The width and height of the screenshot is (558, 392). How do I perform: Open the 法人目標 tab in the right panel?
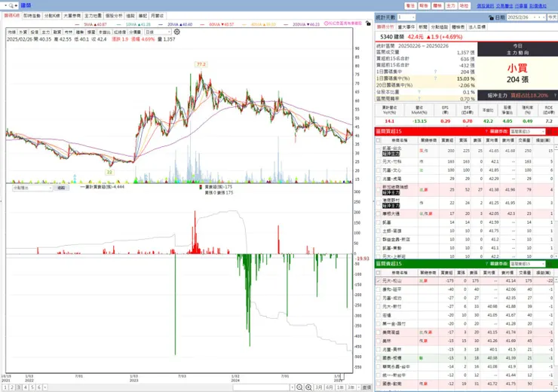pos(477,27)
